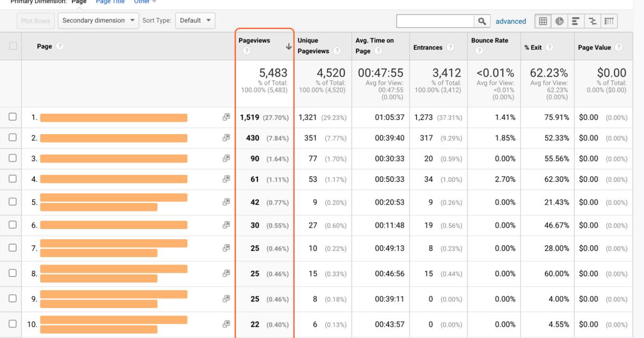This screenshot has width=644, height=338.
Task: Show help for Page column
Action: tap(60, 47)
